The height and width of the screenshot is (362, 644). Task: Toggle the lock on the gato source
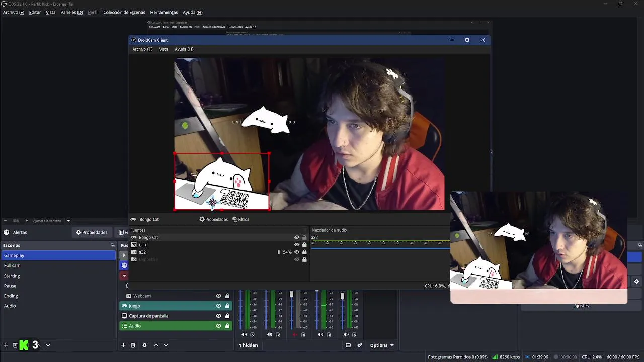304,245
